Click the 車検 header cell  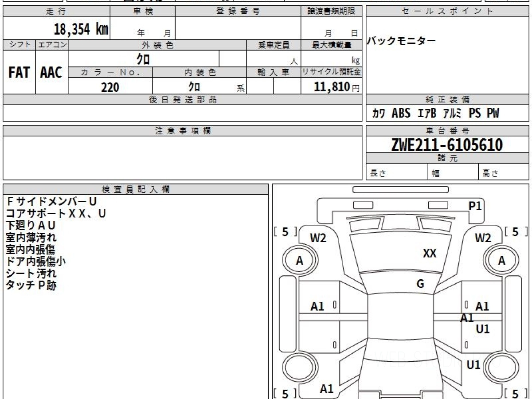[143, 12]
